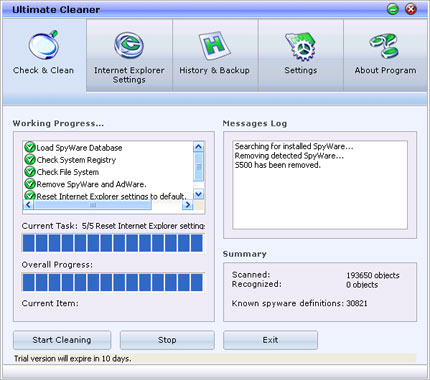The width and height of the screenshot is (430, 380).
Task: Click the task list vertical scrollbar thumb
Action: coord(199,167)
